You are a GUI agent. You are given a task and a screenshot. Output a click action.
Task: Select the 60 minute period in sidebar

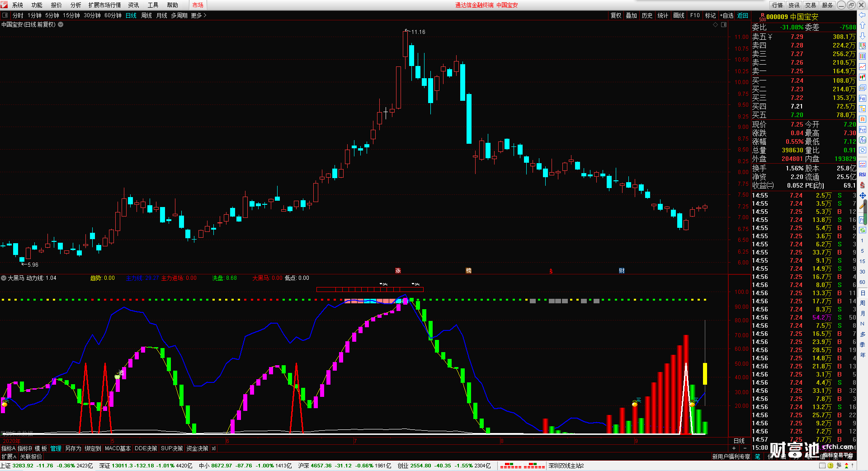pos(862,282)
